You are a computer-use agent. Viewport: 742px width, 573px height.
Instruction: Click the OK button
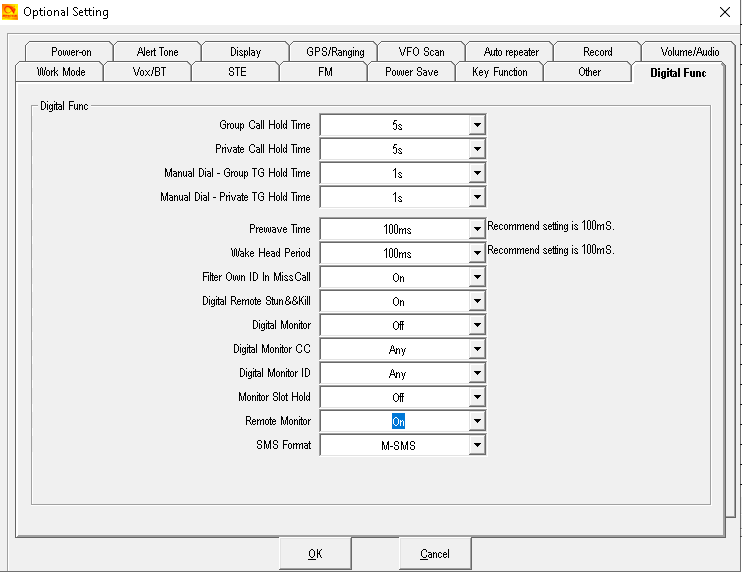[315, 553]
